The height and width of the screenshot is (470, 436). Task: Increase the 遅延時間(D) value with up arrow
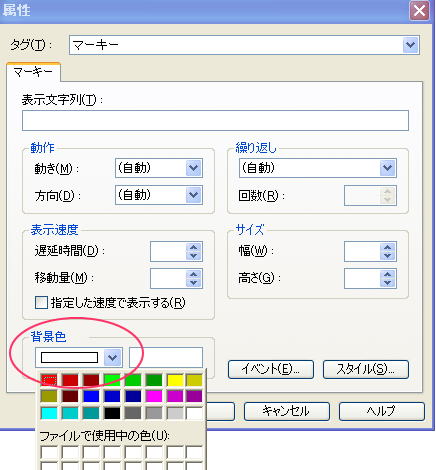pos(194,247)
